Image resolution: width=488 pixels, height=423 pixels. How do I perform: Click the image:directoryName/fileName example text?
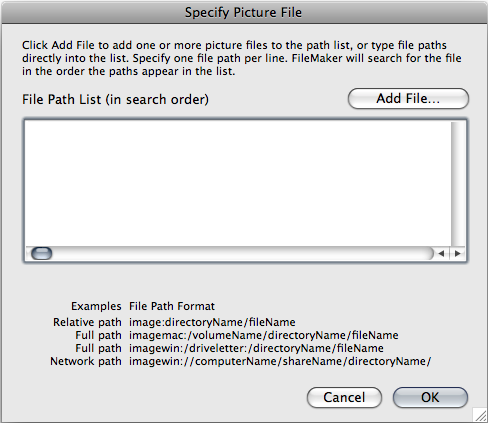tap(212, 322)
